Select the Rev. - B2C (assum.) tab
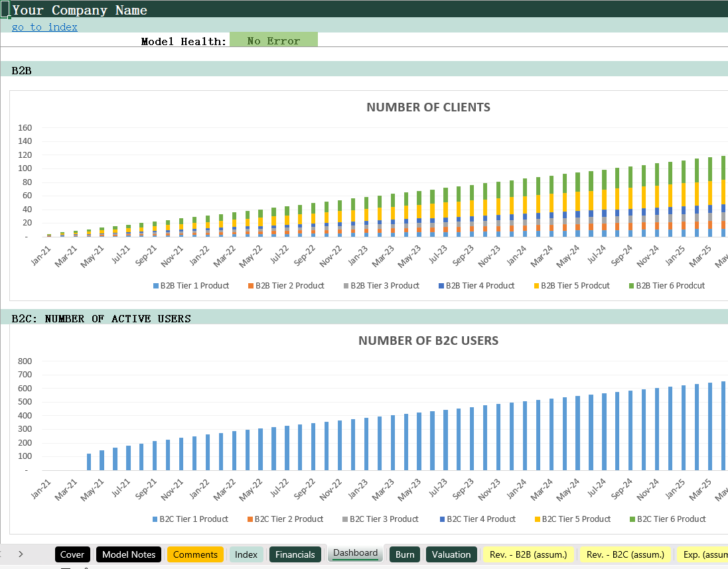This screenshot has height=569, width=728. click(x=625, y=554)
